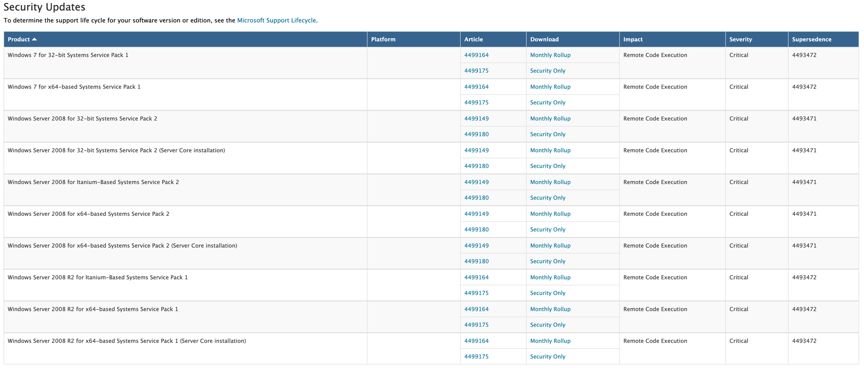
Task: Open article 4499164 for Windows 7 x64-based Systems
Action: tap(477, 87)
